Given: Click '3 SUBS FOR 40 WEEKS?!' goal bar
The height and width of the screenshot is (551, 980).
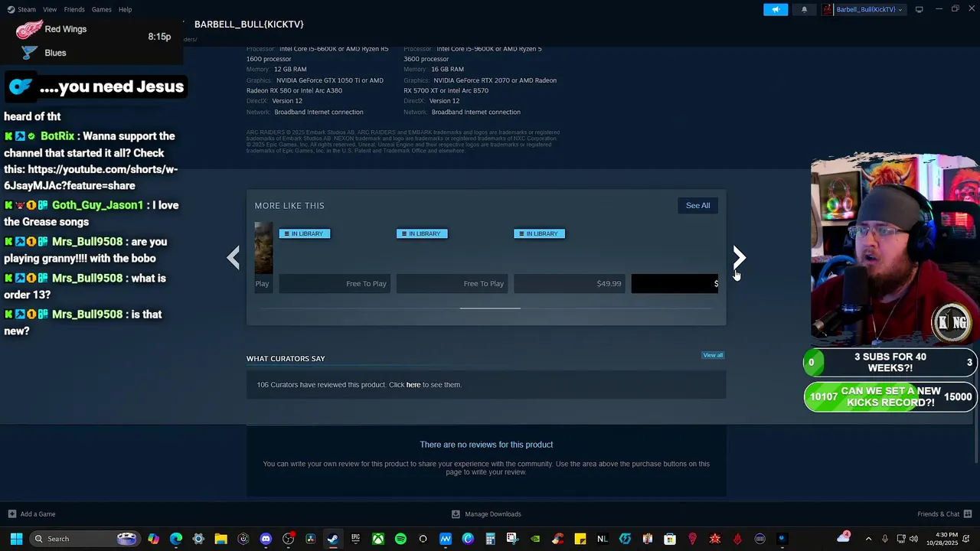Looking at the screenshot, I should click(890, 363).
